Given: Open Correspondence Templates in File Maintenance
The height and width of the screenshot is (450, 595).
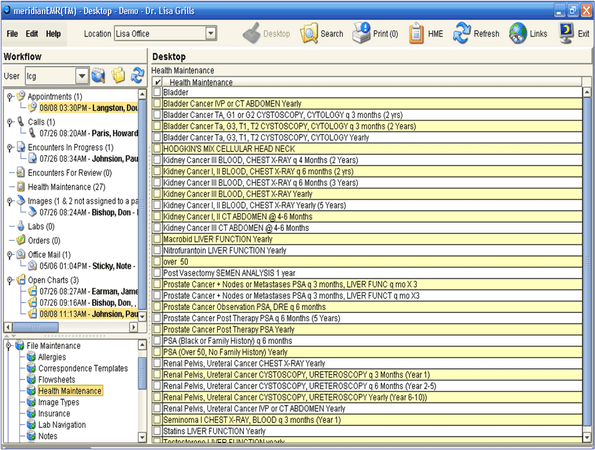Looking at the screenshot, I should [x=83, y=368].
